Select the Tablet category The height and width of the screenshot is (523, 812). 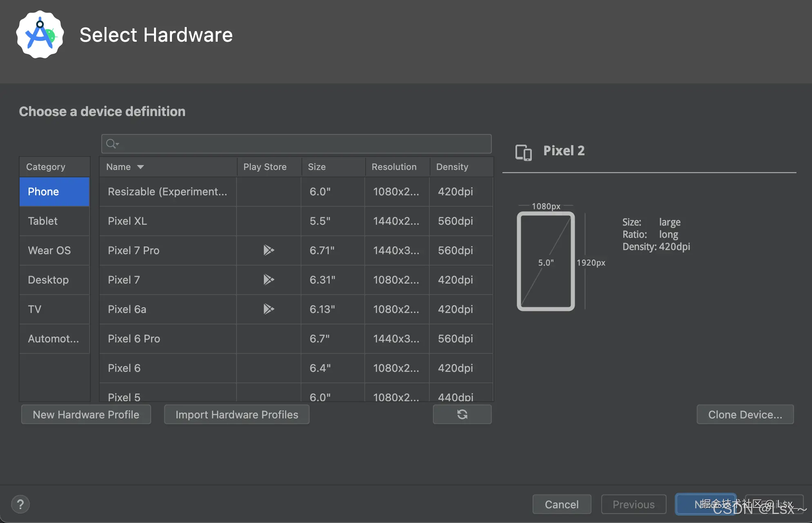pos(54,221)
